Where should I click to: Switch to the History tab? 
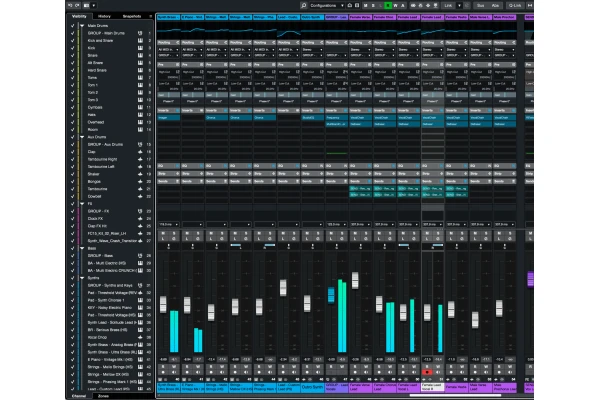point(104,16)
